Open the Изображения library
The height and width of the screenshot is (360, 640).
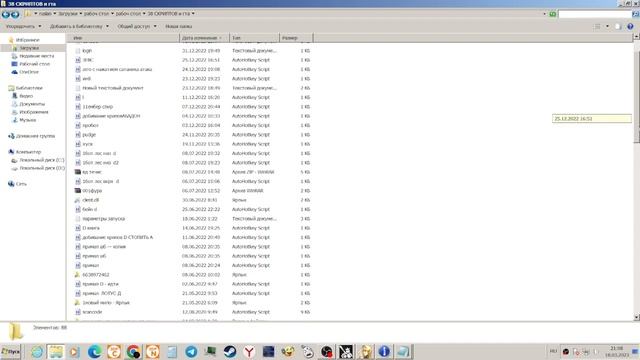click(x=34, y=112)
